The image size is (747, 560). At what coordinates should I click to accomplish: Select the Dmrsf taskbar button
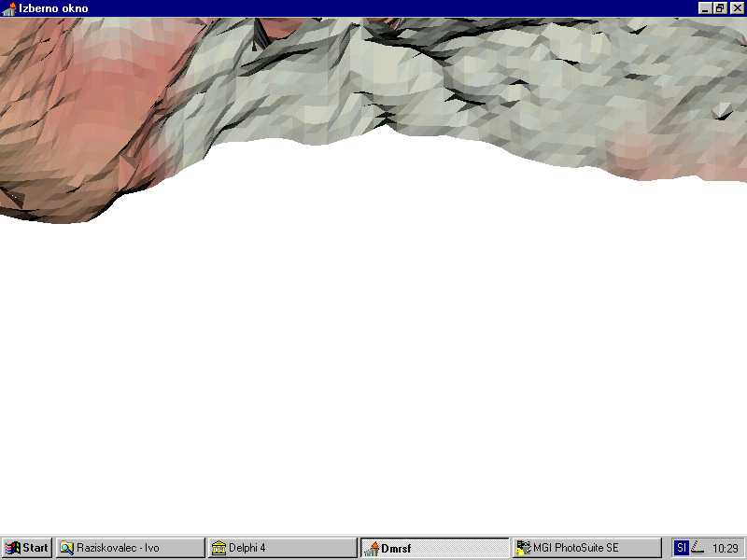coord(434,548)
